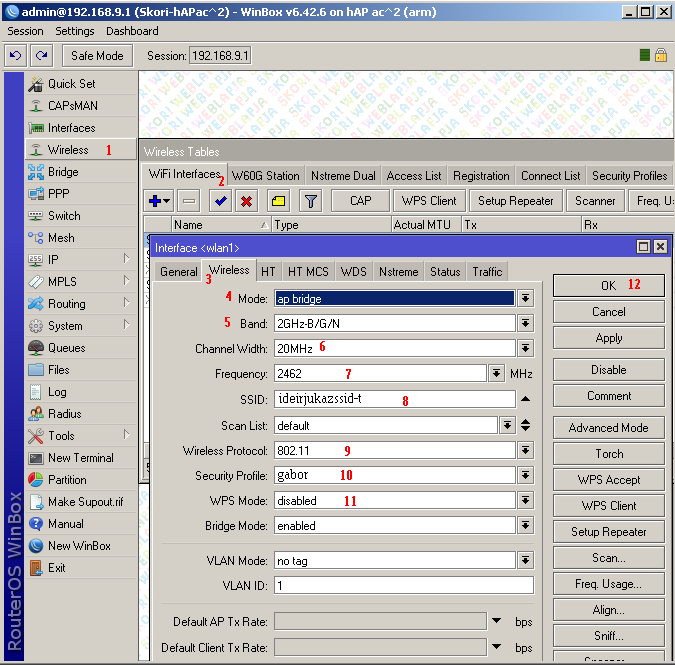Click the Advanced Mode button
Viewport: 675px width, 665px height.
pyautogui.click(x=608, y=428)
